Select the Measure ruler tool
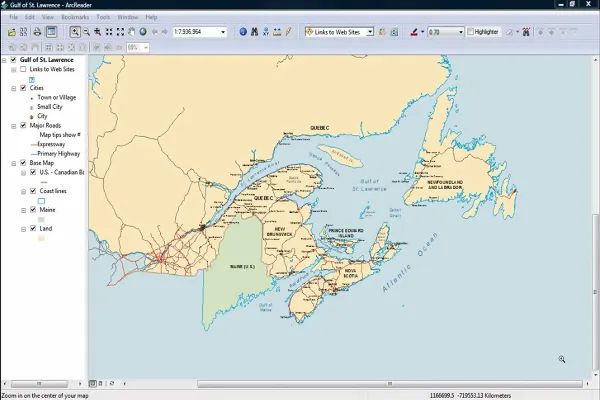600x400 pixels. pos(277,32)
